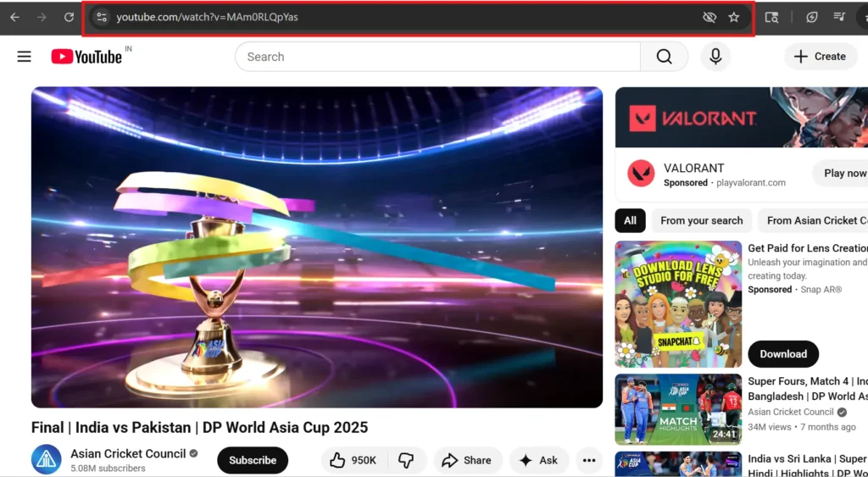This screenshot has height=477, width=868.
Task: Open the Ask AI button
Action: [x=539, y=460]
